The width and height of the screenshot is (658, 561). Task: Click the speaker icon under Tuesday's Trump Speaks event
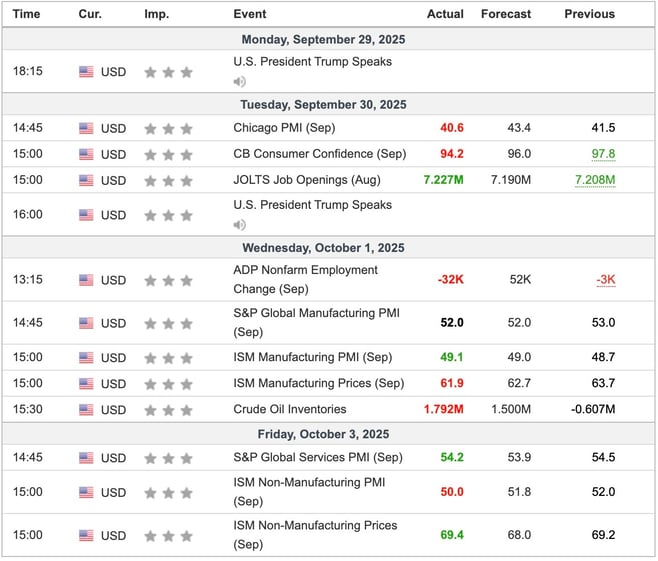point(239,225)
